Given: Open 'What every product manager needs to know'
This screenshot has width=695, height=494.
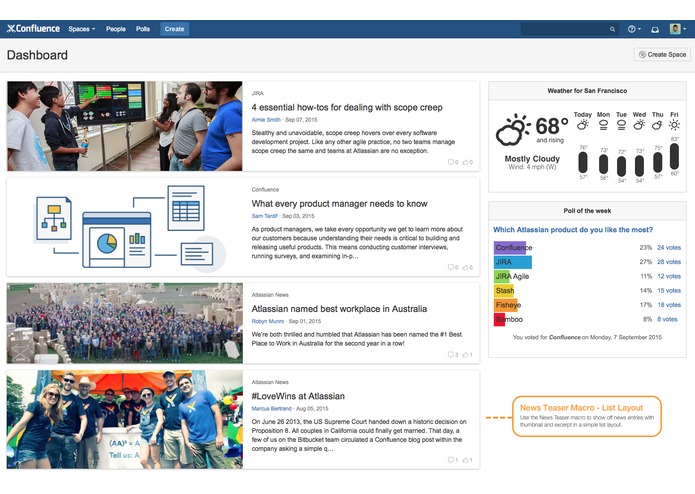Looking at the screenshot, I should (x=340, y=204).
